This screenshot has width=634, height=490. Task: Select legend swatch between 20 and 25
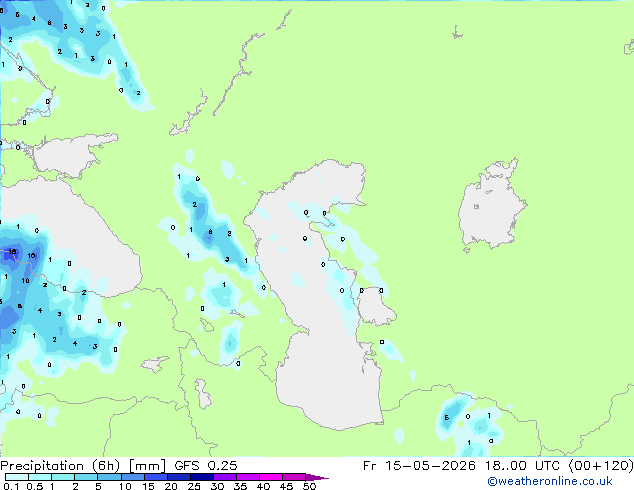tap(179, 477)
